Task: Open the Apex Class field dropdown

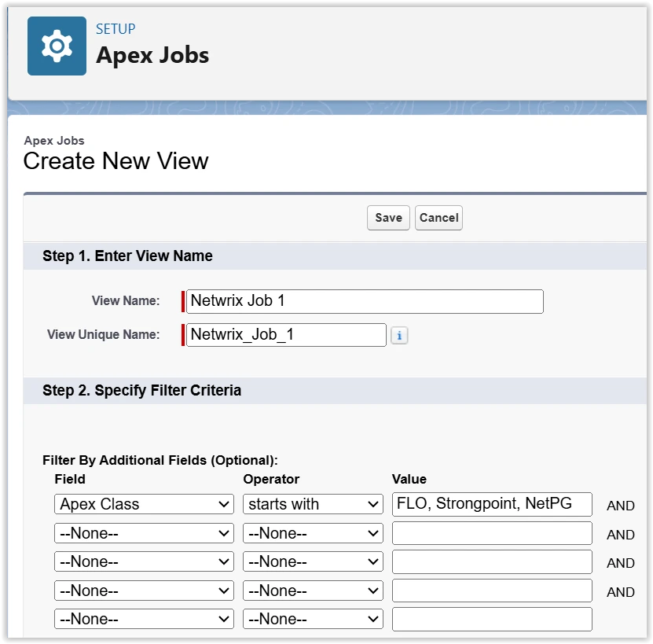Action: click(144, 504)
